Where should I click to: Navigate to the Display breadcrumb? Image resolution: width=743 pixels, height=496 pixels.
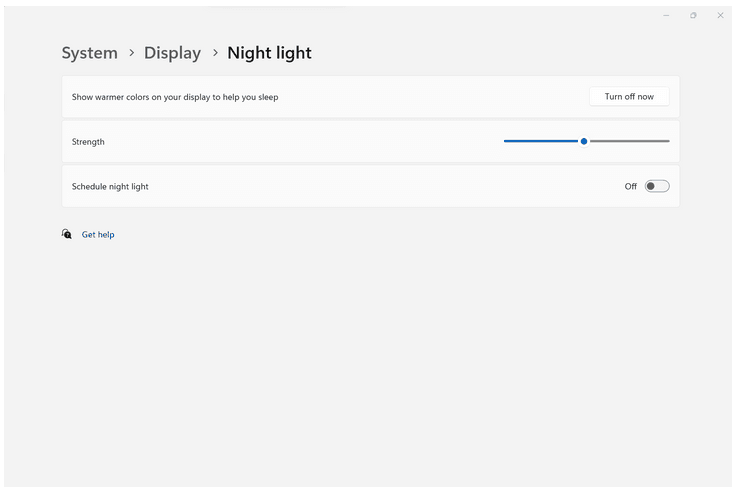(x=172, y=53)
